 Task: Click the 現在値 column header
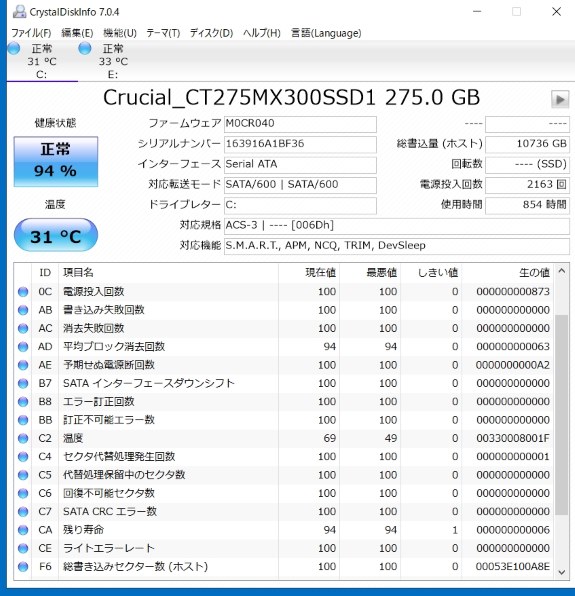(x=309, y=273)
